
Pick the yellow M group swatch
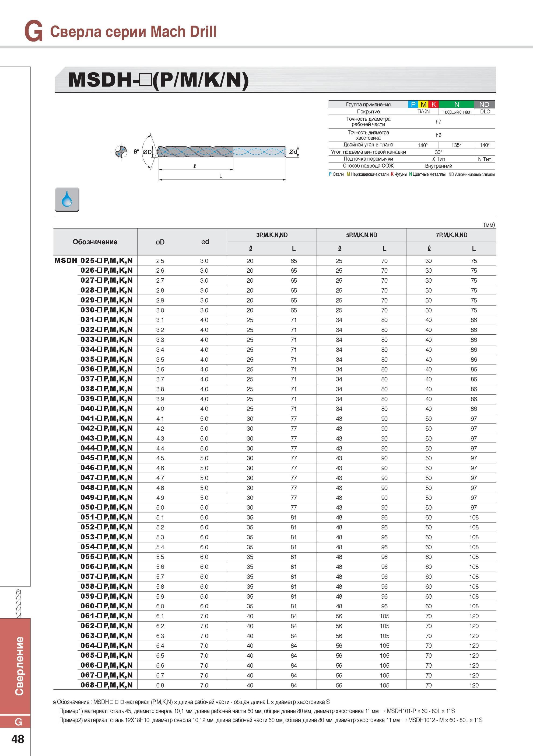point(423,104)
